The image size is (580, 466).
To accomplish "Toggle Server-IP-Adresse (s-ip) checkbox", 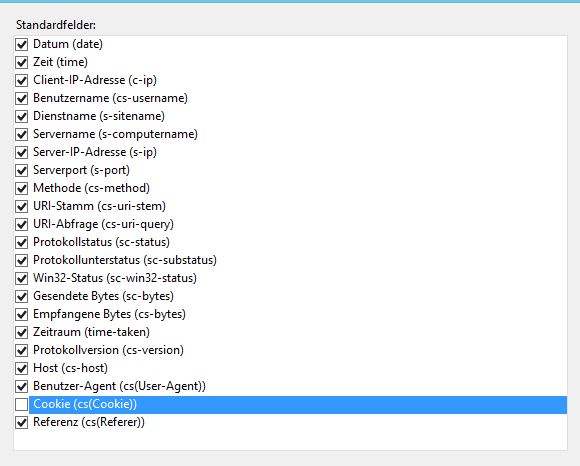I will 21,152.
